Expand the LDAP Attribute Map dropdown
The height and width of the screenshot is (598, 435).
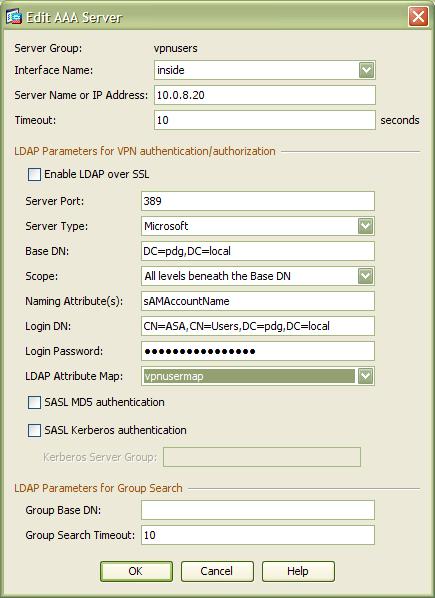click(366, 376)
